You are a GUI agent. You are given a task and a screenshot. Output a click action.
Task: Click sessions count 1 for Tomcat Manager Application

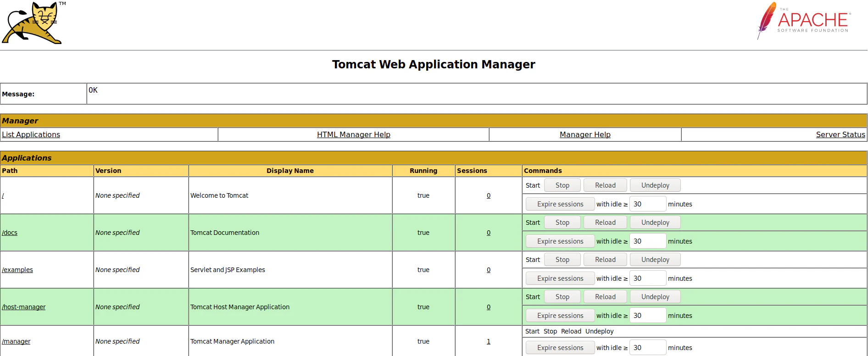(489, 341)
